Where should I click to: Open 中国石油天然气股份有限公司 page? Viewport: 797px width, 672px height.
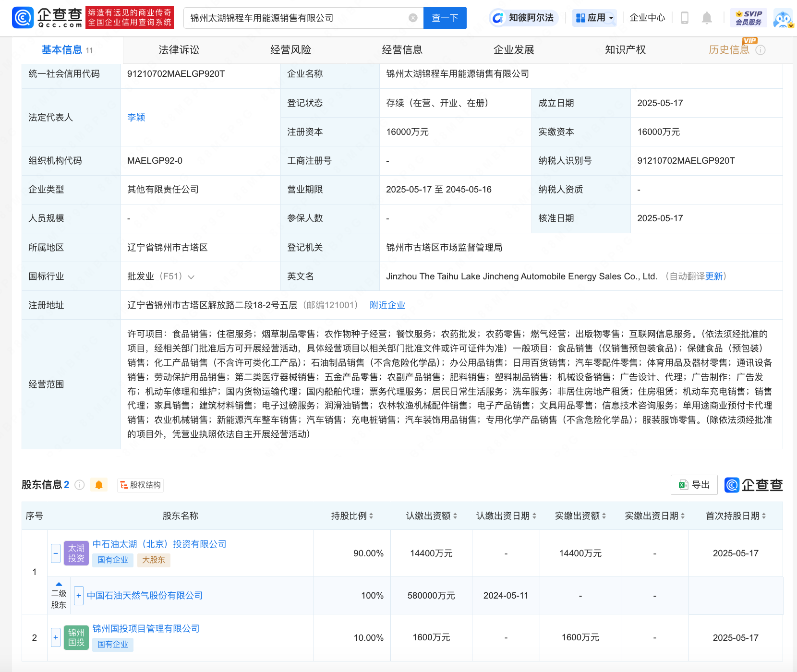coord(145,596)
